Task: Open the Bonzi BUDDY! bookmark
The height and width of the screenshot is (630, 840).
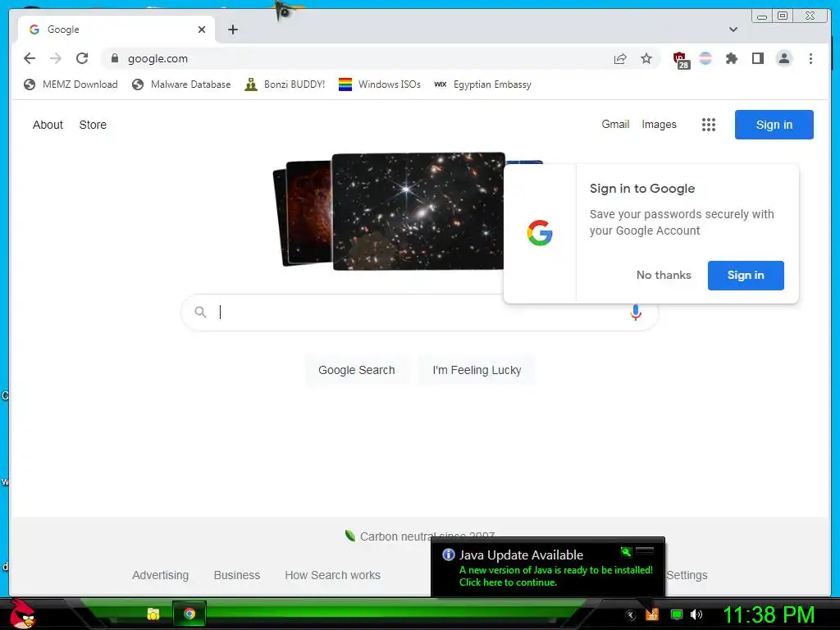Action: (285, 84)
